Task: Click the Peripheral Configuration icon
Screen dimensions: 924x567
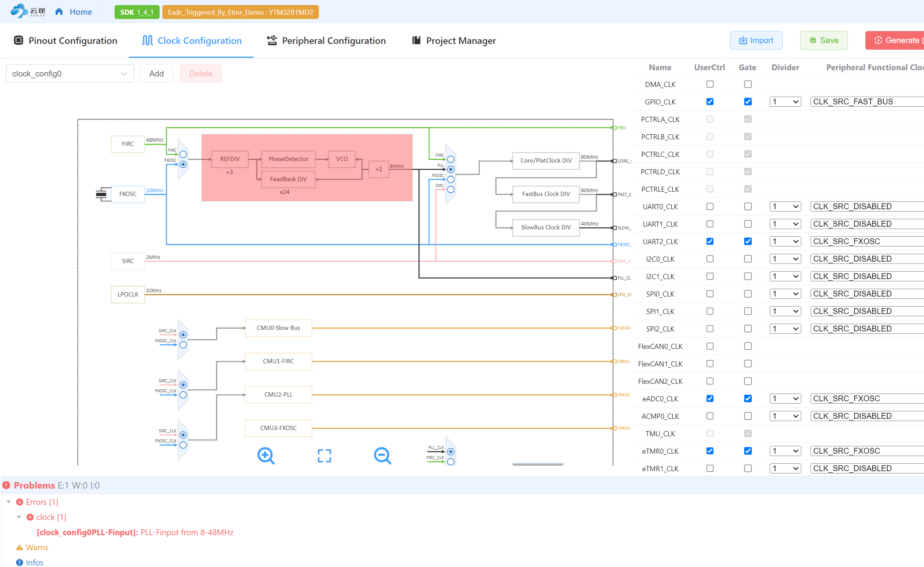Action: 272,40
